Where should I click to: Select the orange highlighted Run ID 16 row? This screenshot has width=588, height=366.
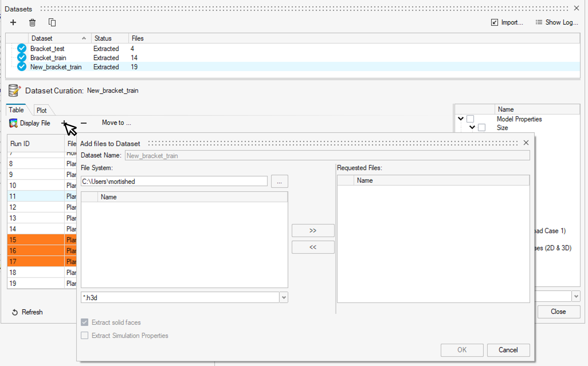35,251
